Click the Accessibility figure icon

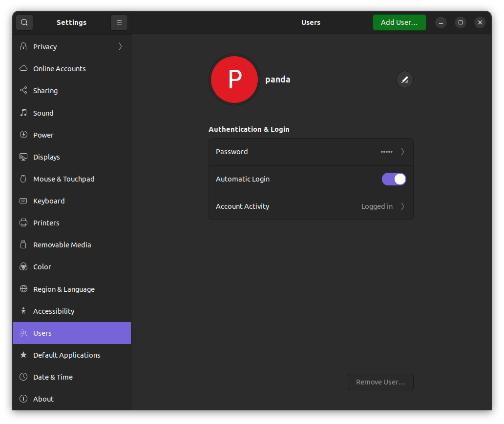pyautogui.click(x=23, y=311)
